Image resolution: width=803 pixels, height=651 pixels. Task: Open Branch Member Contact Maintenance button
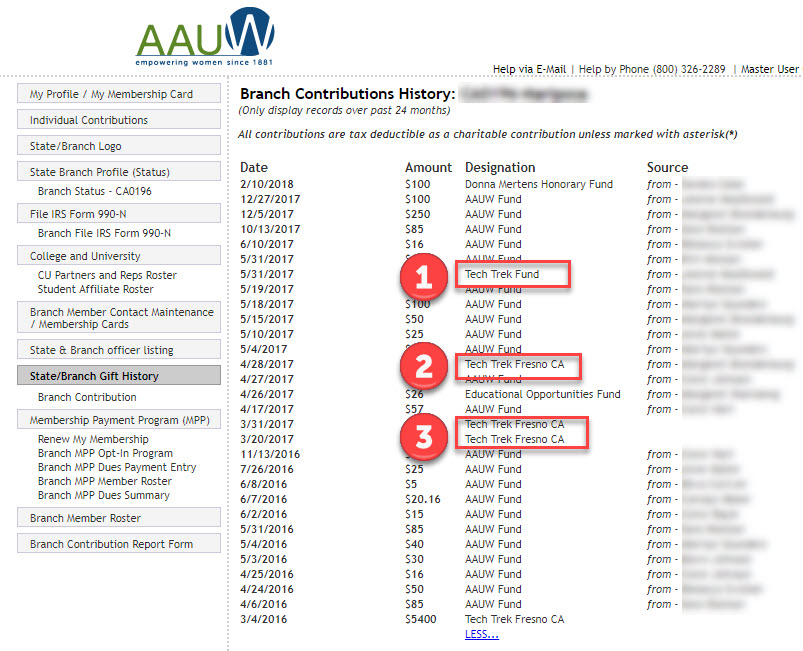119,318
